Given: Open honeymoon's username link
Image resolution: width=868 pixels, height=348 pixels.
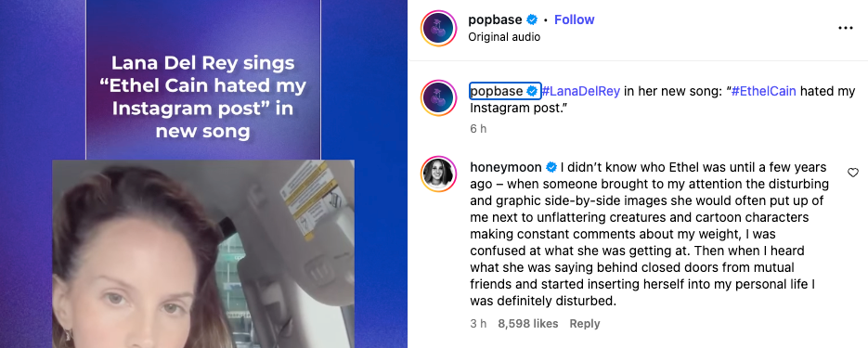Looking at the screenshot, I should [x=506, y=167].
